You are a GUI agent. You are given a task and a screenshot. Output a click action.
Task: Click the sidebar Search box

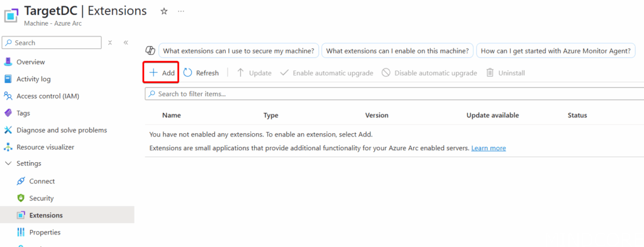pos(52,43)
